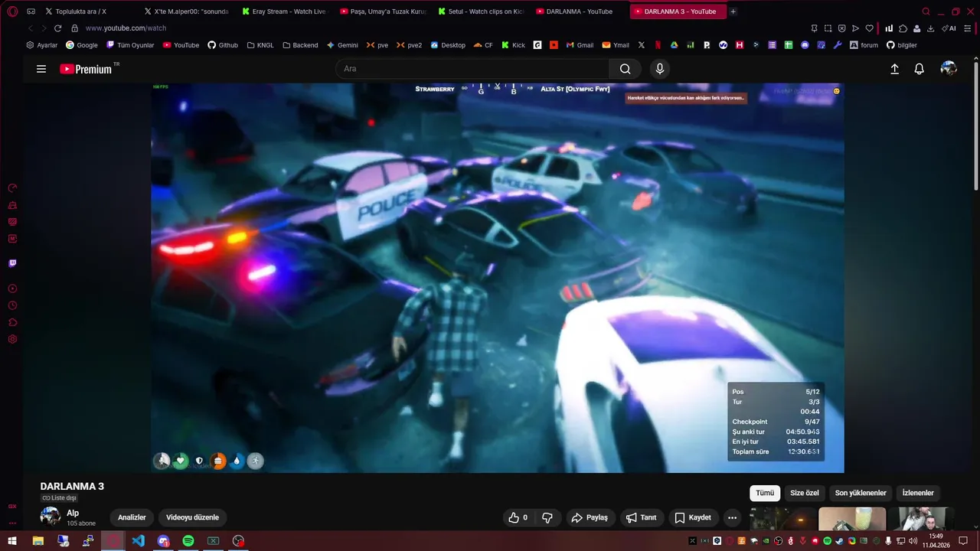980x551 pixels.
Task: Open a new browser tab with plus
Action: pos(733,11)
